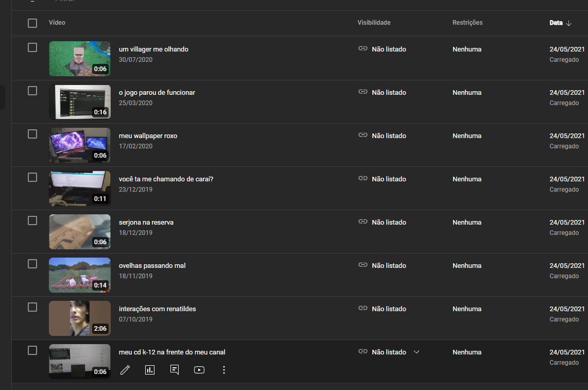The height and width of the screenshot is (390, 588).
Task: Click unlisted link icon for 'um villager me olhando'
Action: pyautogui.click(x=362, y=48)
